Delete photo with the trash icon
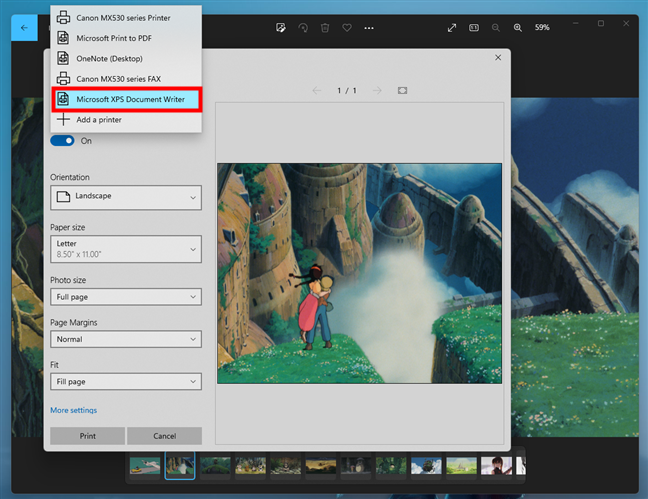Image resolution: width=648 pixels, height=499 pixels. (x=325, y=28)
